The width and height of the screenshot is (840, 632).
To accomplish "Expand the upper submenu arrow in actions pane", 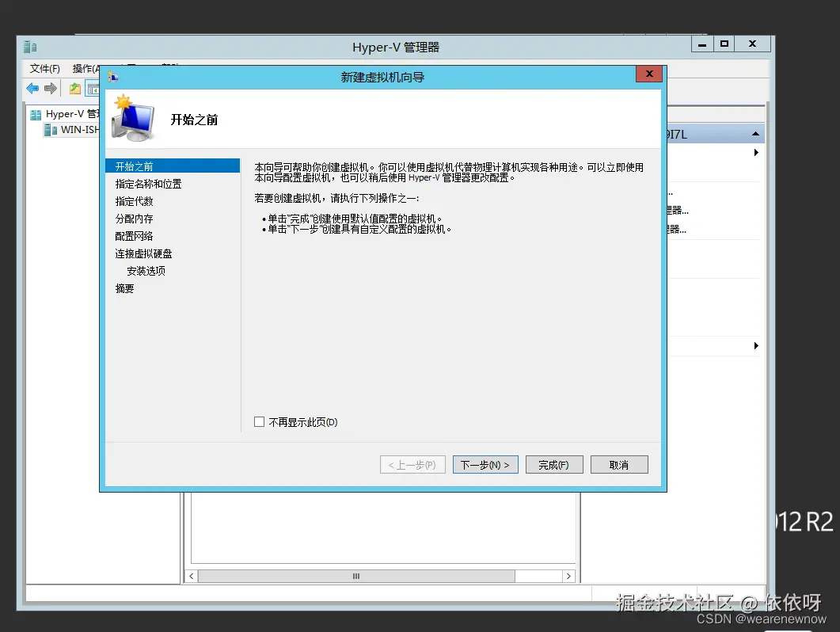I will click(x=756, y=153).
